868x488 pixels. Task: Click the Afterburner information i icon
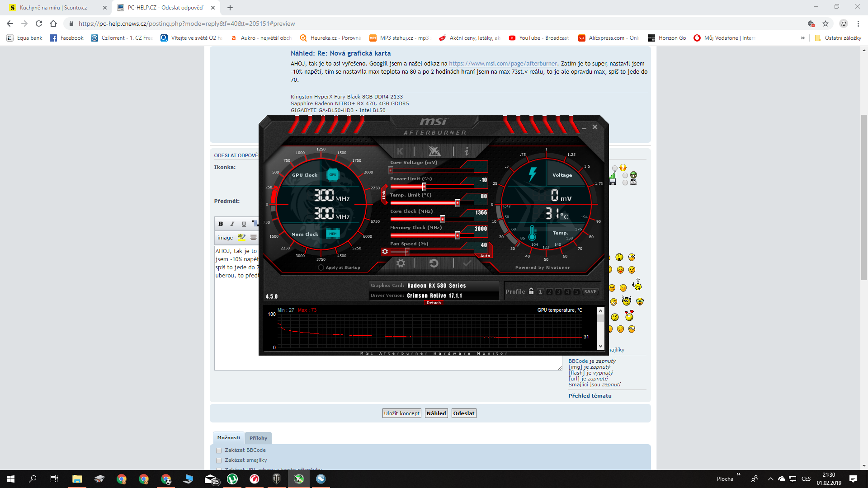[467, 151]
